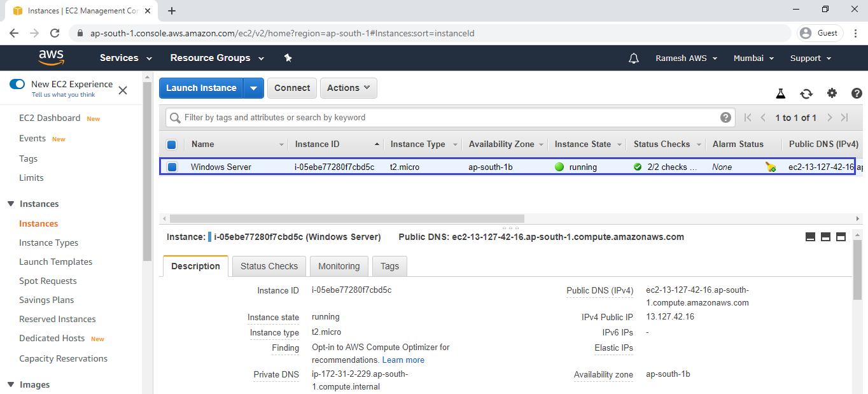868x394 pixels.
Task: Toggle the New EC2 Experience switch
Action: point(17,85)
